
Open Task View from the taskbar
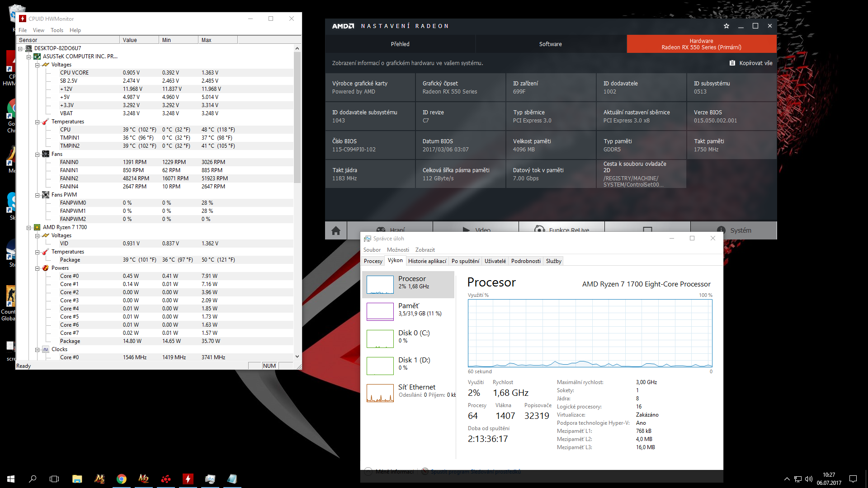(x=54, y=479)
